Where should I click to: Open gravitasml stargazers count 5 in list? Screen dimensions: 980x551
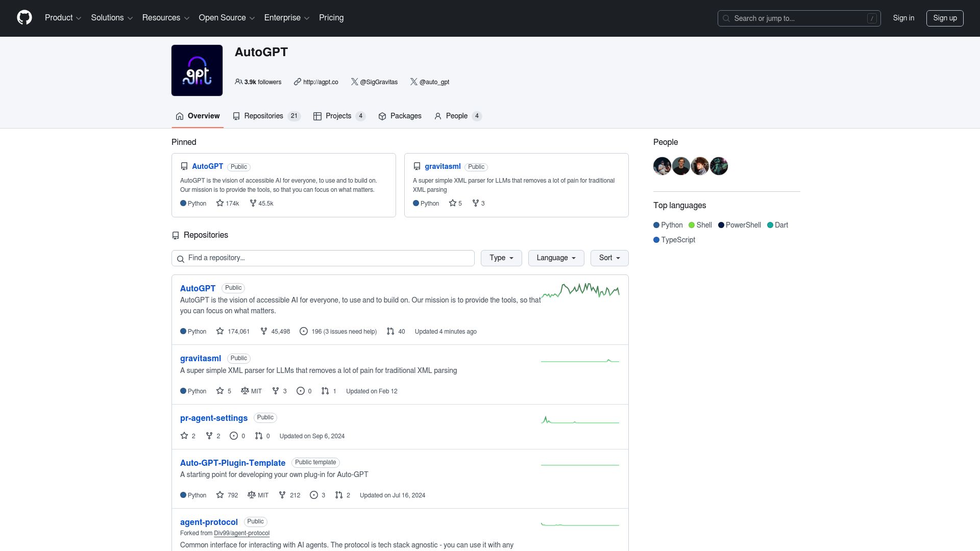tap(224, 391)
